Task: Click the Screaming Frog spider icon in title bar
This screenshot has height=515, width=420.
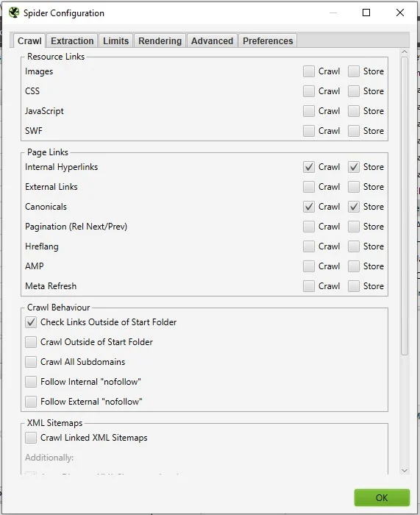Action: 14,13
